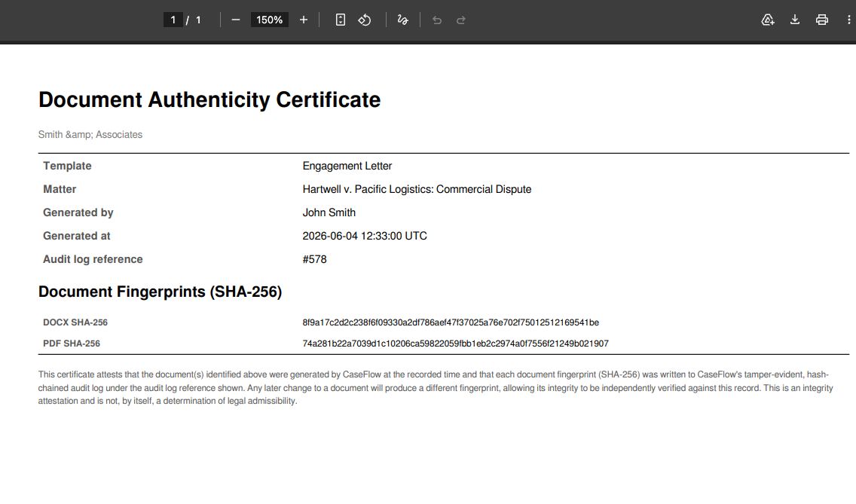
Task: Click the redo arrow in toolbar
Action: click(460, 20)
